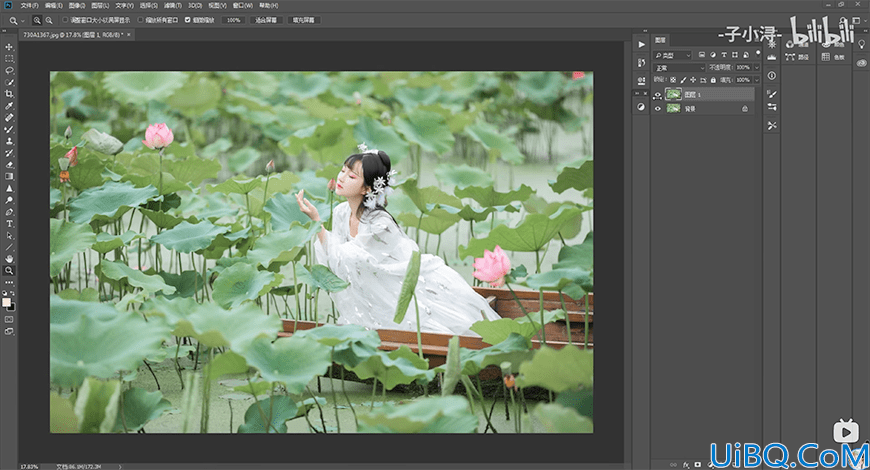Hide Layer 1 with its eye icon

click(658, 95)
